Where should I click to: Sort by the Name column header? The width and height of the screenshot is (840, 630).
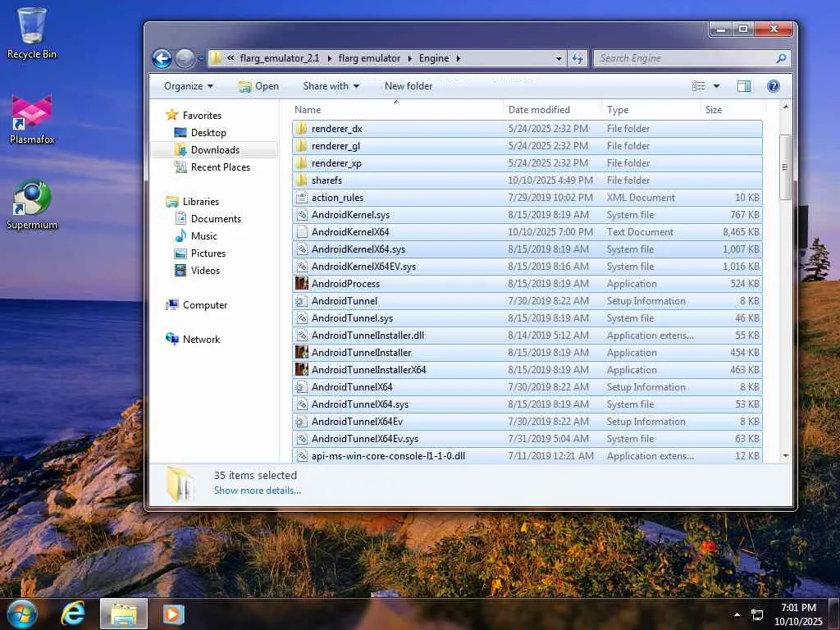pos(308,110)
